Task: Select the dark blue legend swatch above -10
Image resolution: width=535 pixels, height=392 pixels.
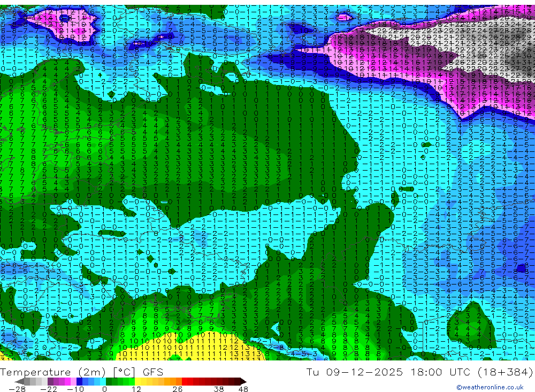Action: pos(79,381)
